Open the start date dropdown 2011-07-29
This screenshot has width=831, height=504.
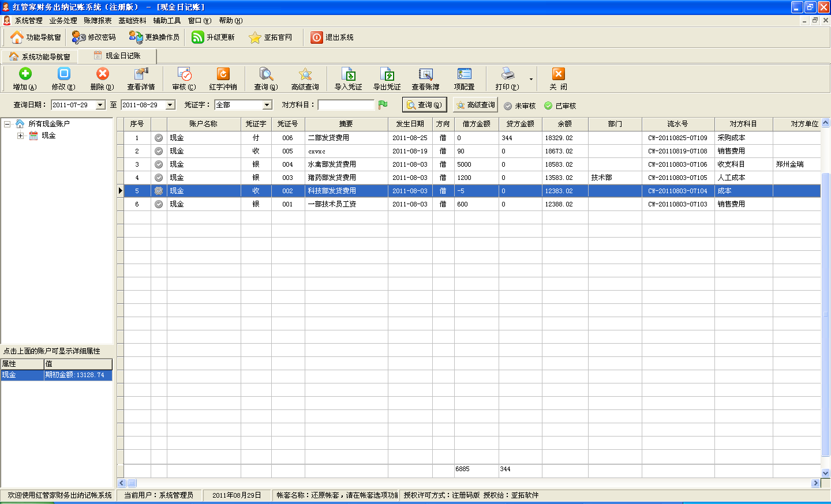100,105
